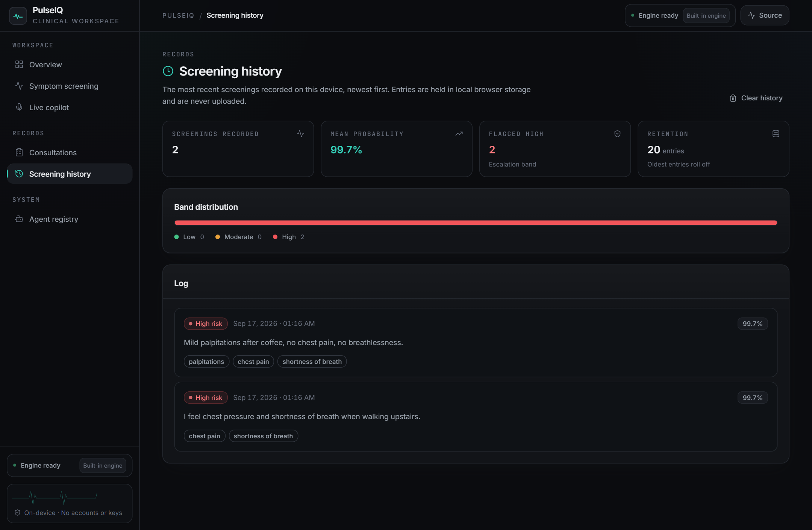Screen dimensions: 812x530
Task: Open Live copilot from the sidebar
Action: click(x=70, y=108)
